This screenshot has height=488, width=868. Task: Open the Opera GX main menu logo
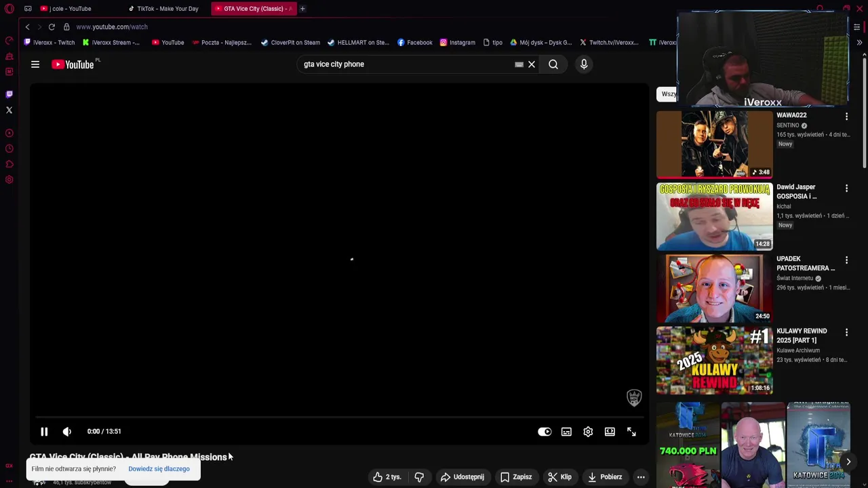point(9,9)
